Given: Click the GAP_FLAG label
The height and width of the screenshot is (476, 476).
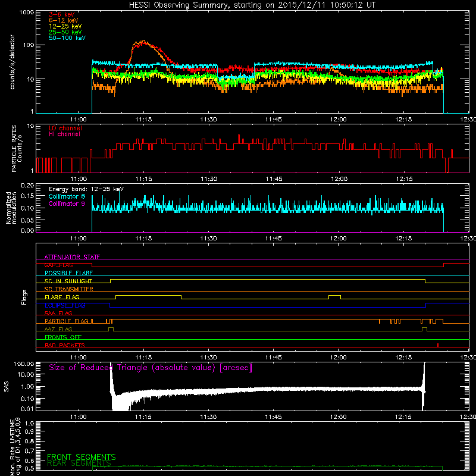Looking at the screenshot, I should click(x=58, y=265).
